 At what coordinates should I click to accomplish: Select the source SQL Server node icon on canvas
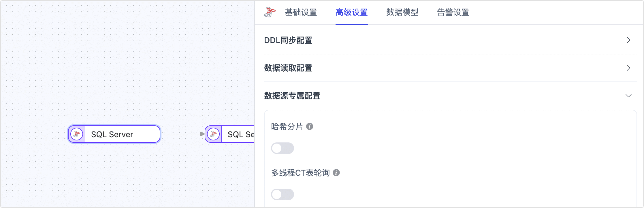[x=76, y=134]
